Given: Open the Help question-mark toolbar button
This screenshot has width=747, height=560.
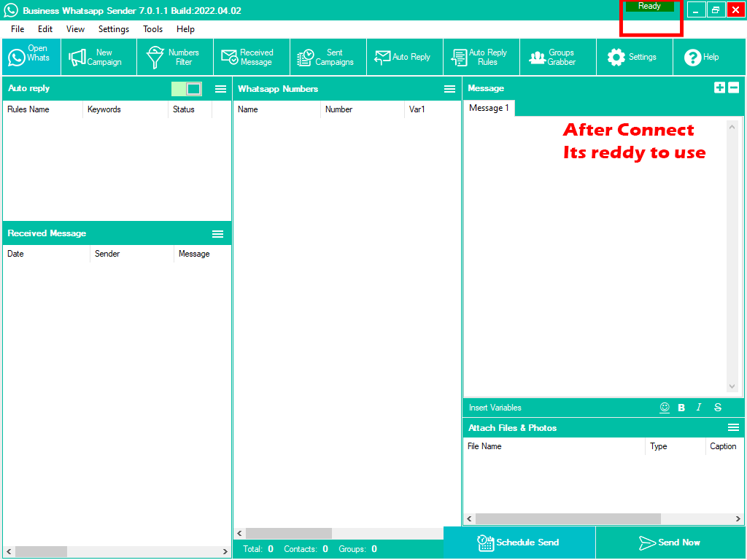Looking at the screenshot, I should 708,57.
